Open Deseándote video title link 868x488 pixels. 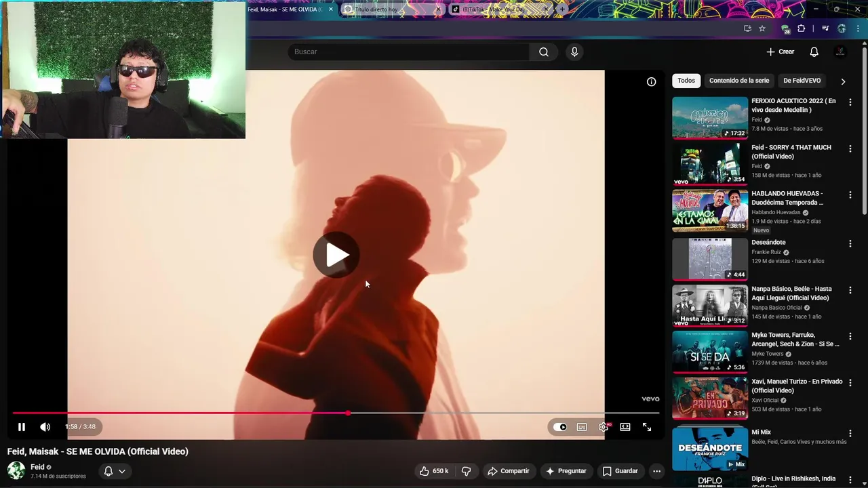tap(768, 243)
